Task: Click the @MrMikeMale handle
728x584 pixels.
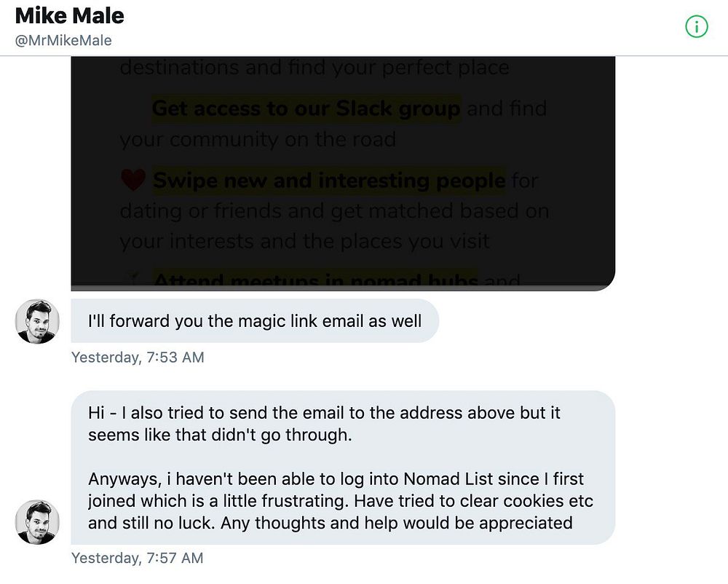Action: click(x=63, y=40)
